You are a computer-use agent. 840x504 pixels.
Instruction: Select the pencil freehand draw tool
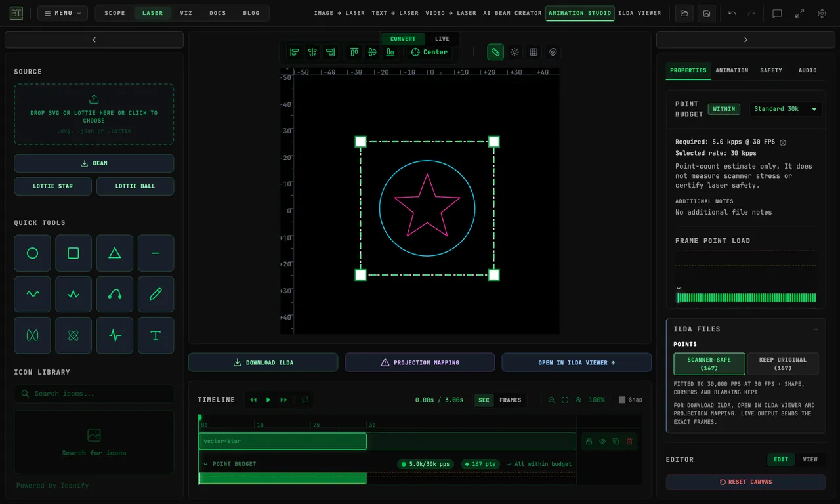(x=156, y=294)
